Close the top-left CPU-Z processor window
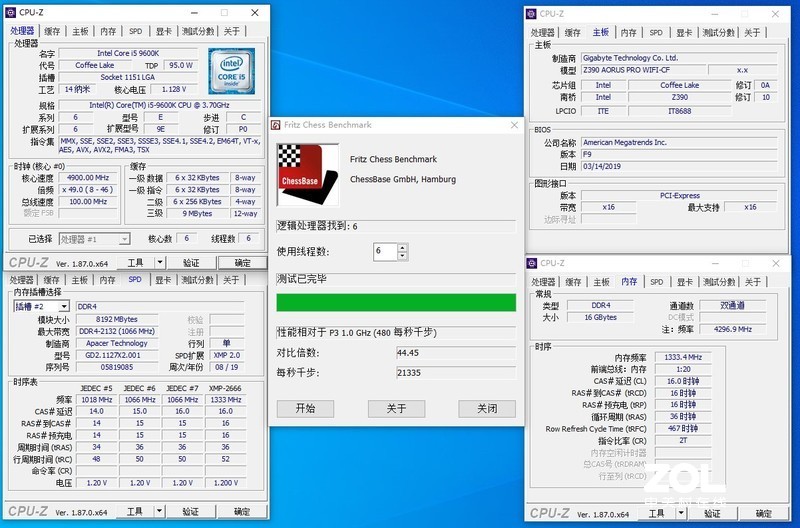Image resolution: width=800 pixels, height=528 pixels. pyautogui.click(x=255, y=12)
